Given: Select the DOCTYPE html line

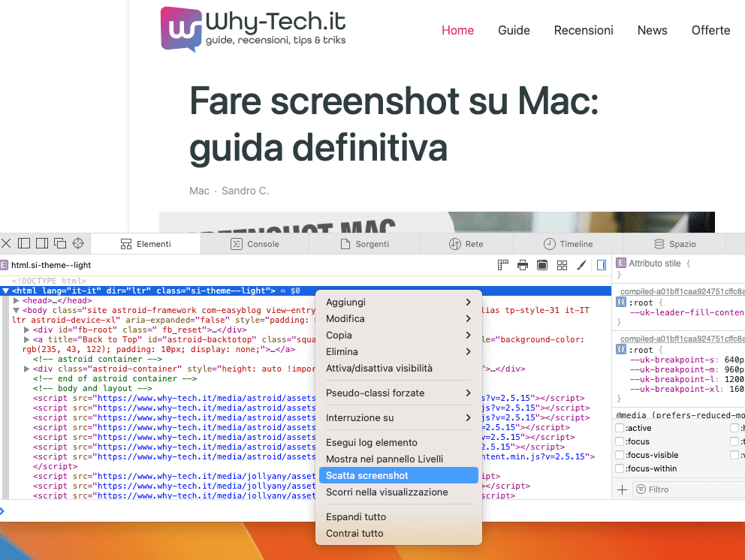Looking at the screenshot, I should tap(49, 281).
